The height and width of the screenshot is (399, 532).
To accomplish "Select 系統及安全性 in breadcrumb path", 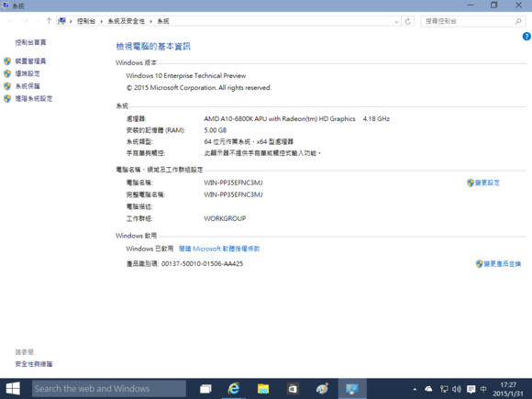I will click(126, 21).
